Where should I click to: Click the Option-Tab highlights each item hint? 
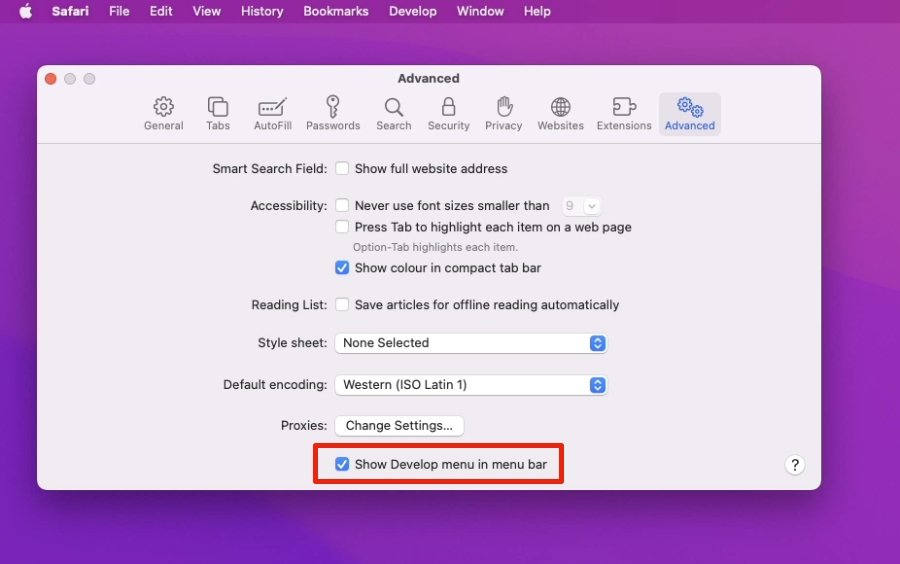tap(435, 247)
